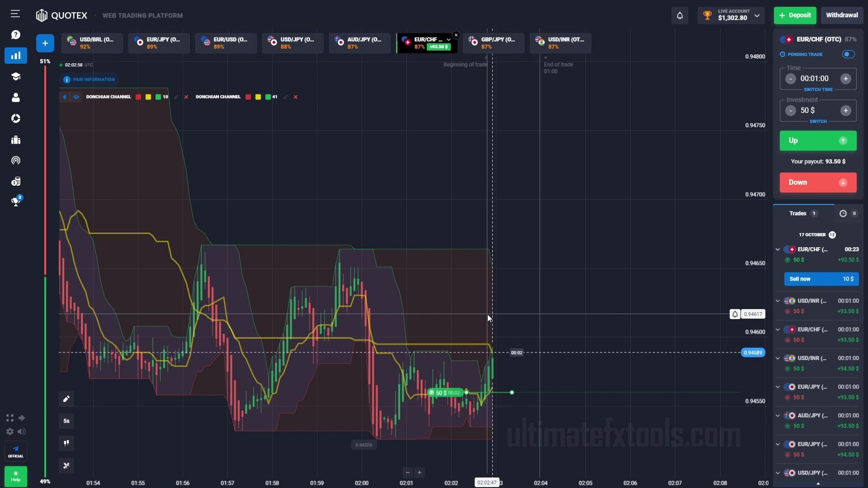Screen dimensions: 868x488
Task: Set price alert bell at 0.94617
Action: 735,314
